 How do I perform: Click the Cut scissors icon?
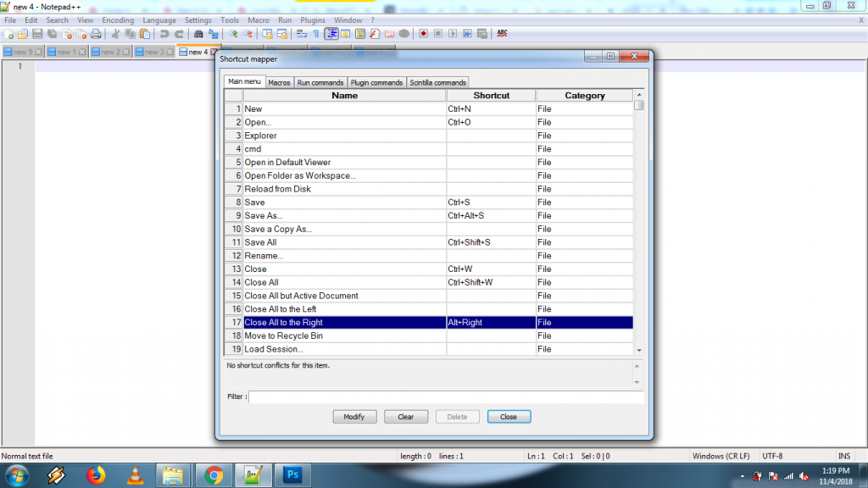(x=115, y=34)
